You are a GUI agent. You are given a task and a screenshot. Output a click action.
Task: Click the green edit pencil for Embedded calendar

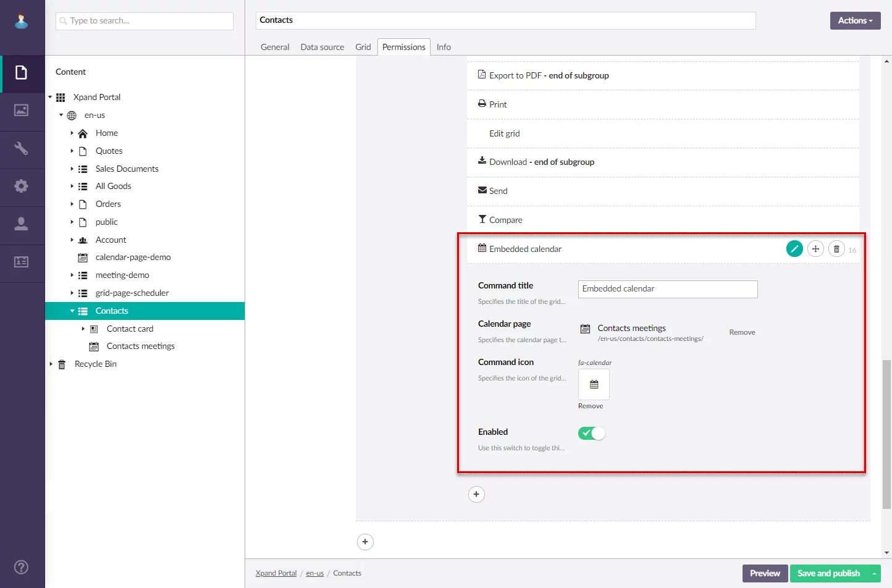(x=794, y=249)
